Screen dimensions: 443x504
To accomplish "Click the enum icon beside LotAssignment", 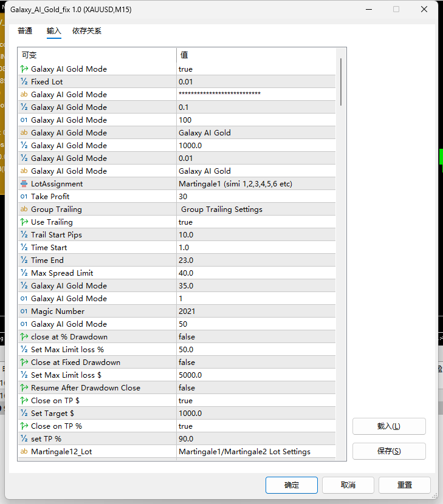I will [24, 184].
